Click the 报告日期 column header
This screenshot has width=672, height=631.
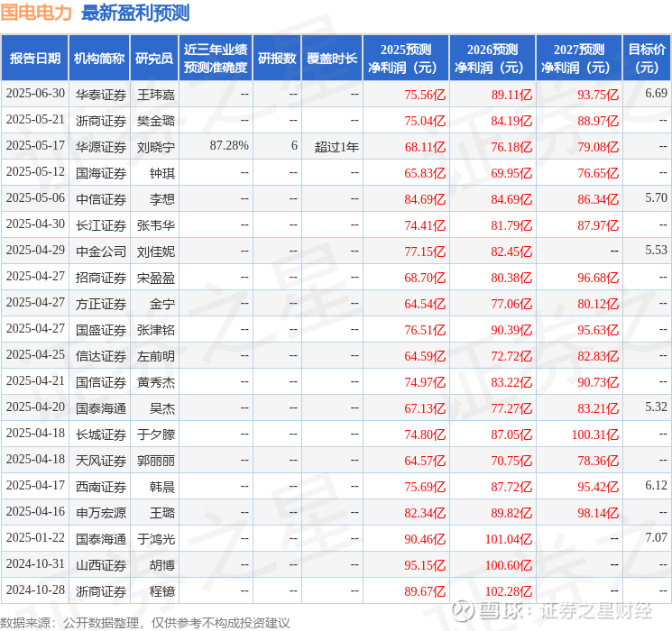coord(34,59)
